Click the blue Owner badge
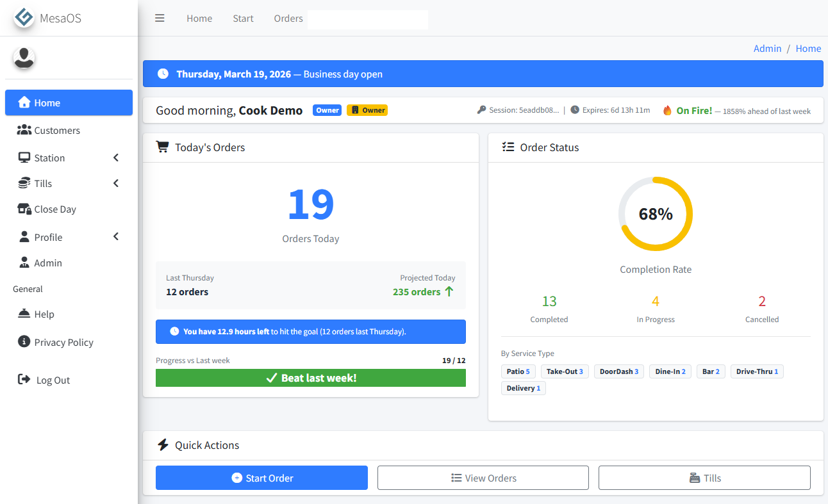This screenshot has height=504, width=828. click(x=327, y=110)
